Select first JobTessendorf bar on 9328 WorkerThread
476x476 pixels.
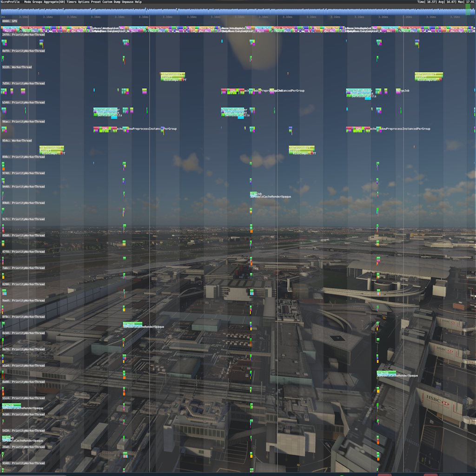(172, 74)
